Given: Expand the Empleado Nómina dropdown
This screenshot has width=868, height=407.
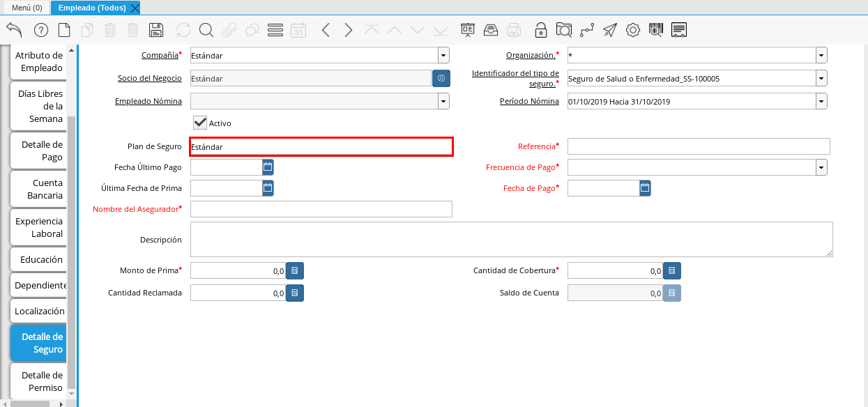Looking at the screenshot, I should tap(443, 101).
